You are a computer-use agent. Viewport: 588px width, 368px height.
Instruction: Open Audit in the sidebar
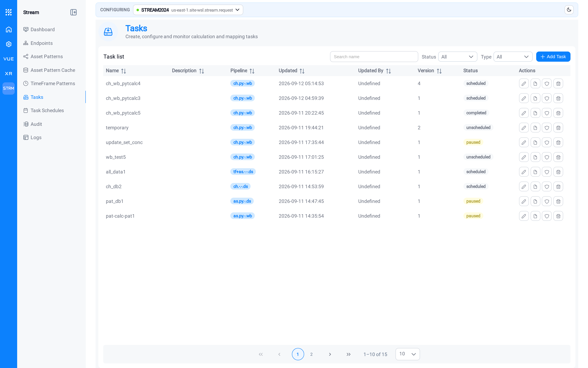(x=33, y=124)
